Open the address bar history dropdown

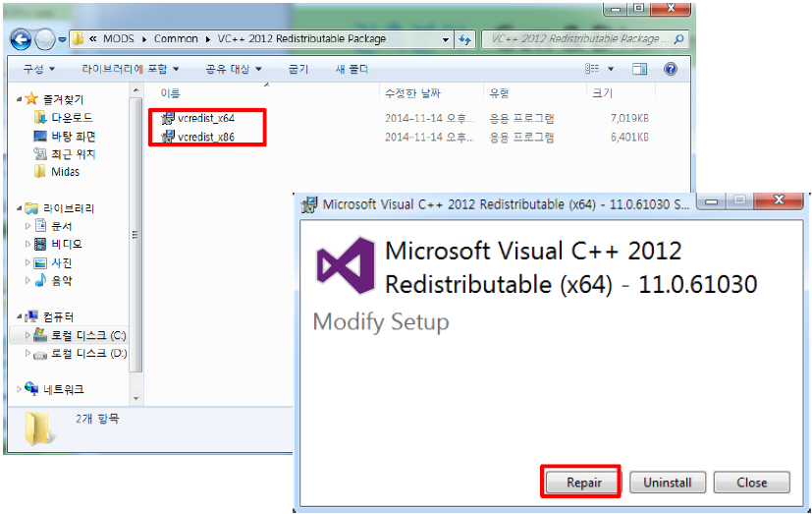pos(446,39)
